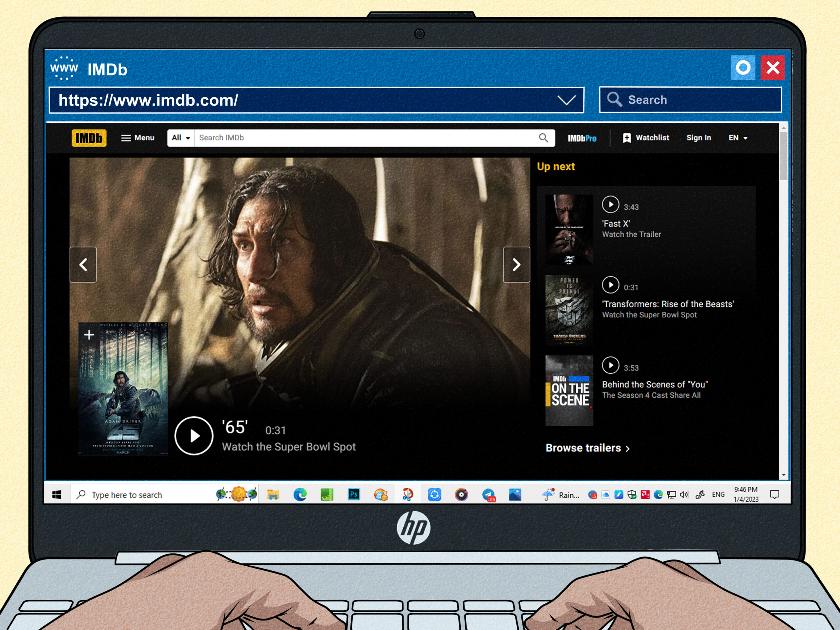Go to next featured trailer slide
Screen dimensions: 840x630
point(516,265)
